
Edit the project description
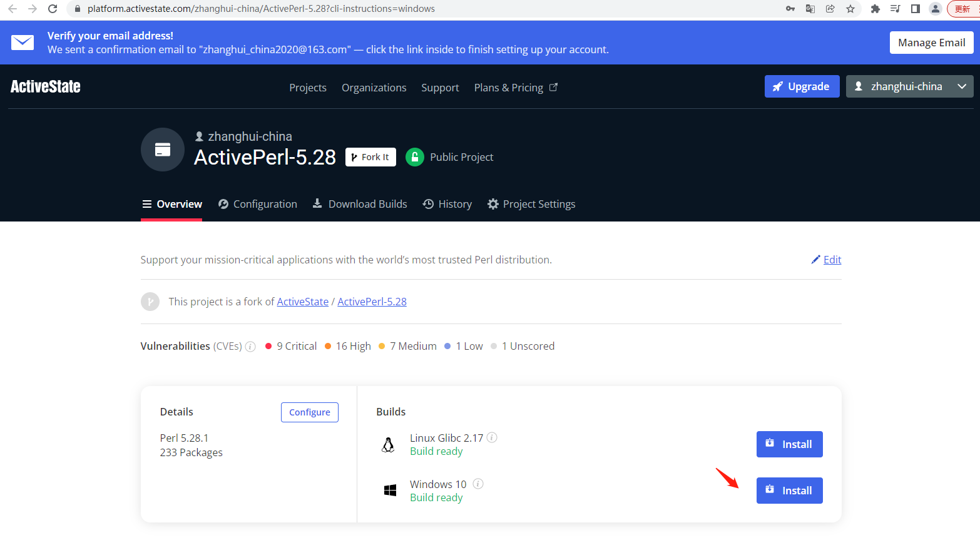pyautogui.click(x=827, y=260)
